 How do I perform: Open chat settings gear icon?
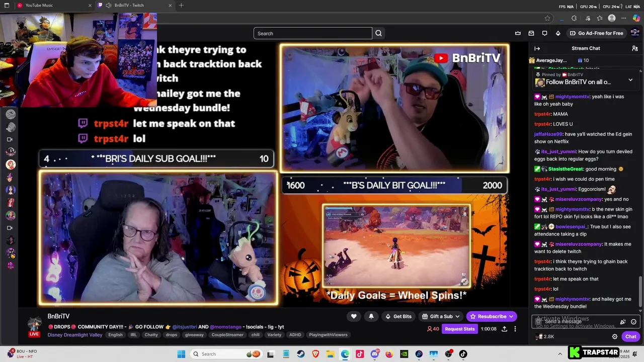[x=614, y=336]
